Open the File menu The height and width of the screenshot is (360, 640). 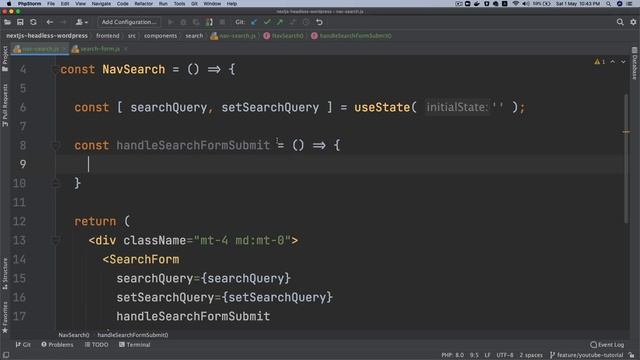pos(51,4)
